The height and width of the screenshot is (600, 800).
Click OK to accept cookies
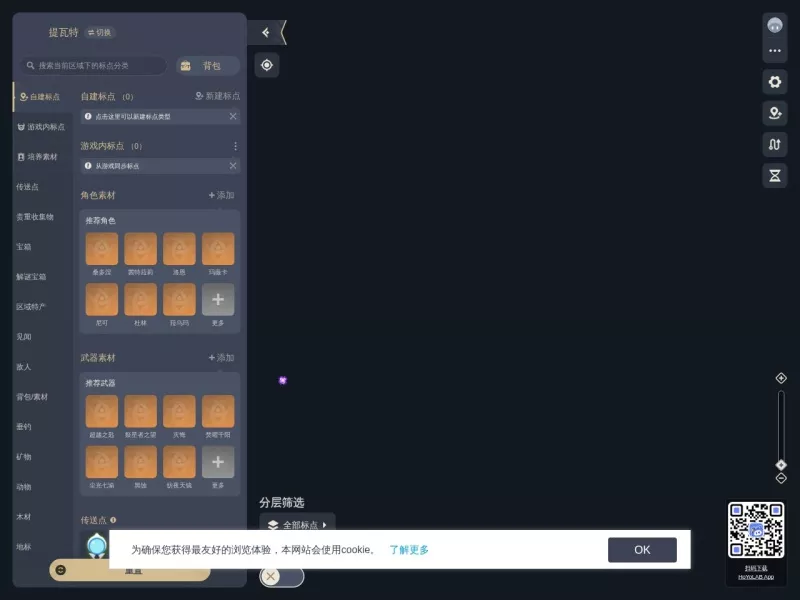pyautogui.click(x=642, y=549)
